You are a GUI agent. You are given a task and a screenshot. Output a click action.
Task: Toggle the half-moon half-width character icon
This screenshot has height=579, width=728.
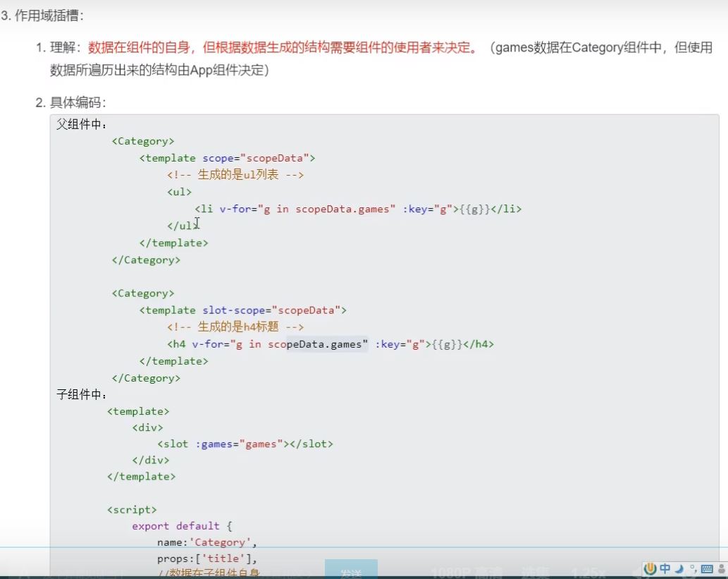[679, 569]
